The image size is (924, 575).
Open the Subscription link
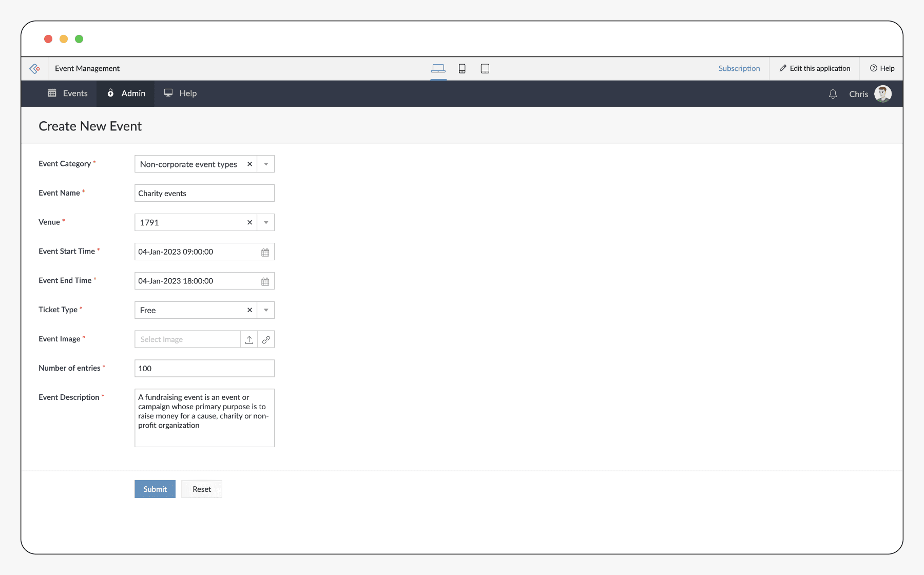pos(739,69)
